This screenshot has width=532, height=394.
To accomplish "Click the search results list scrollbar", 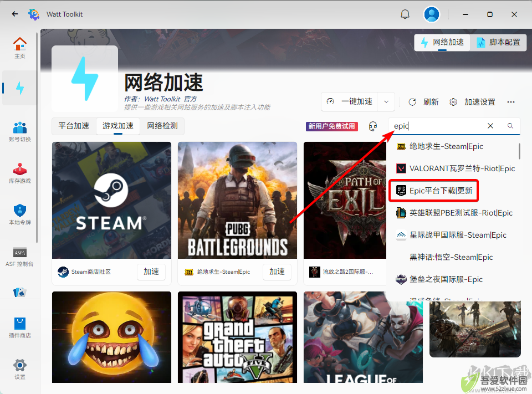I will tap(519, 151).
